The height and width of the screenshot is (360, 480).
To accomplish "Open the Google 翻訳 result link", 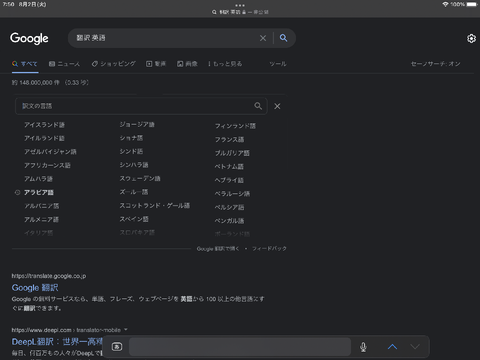I will tap(35, 288).
